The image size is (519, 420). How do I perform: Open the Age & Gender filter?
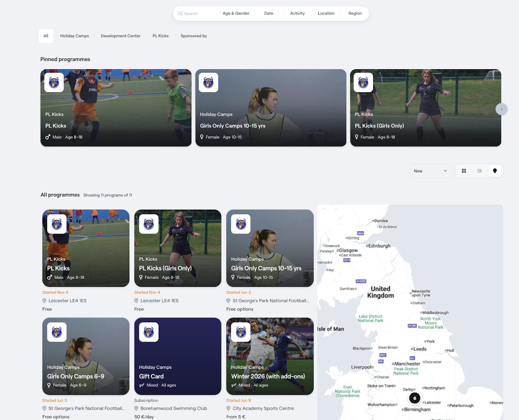[236, 13]
